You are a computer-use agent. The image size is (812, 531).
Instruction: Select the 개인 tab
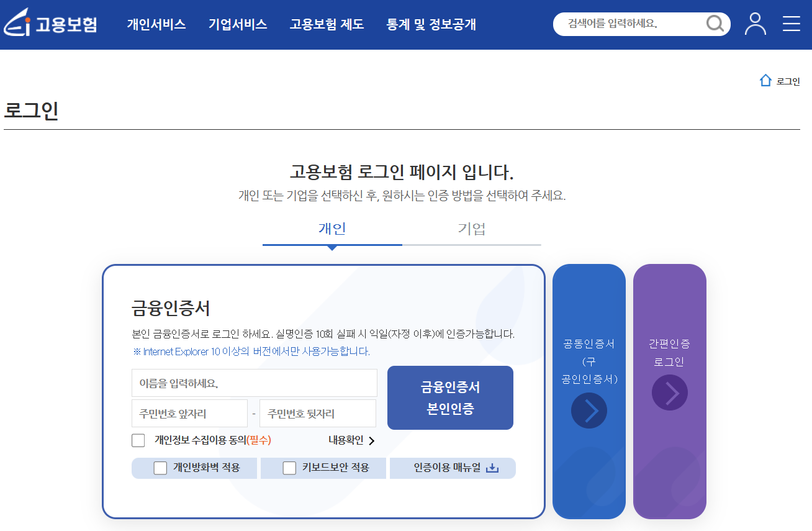point(332,229)
